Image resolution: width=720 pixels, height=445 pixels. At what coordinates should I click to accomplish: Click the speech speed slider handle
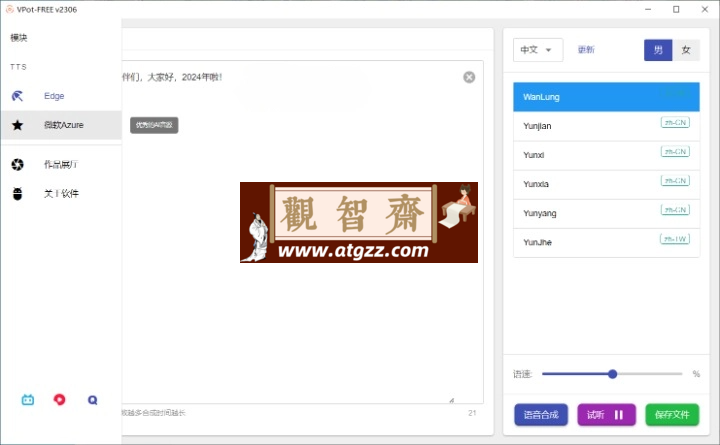point(612,374)
